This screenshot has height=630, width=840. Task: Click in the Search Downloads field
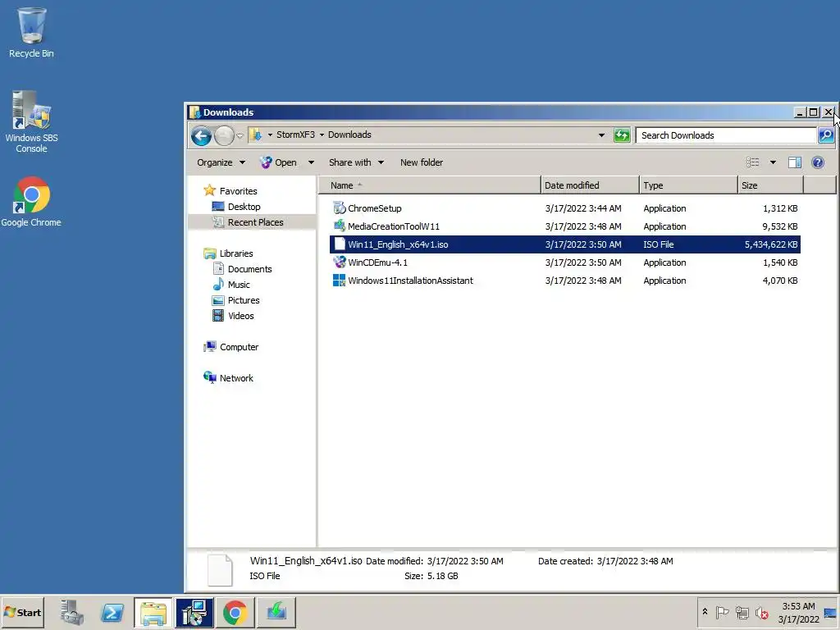tap(726, 135)
